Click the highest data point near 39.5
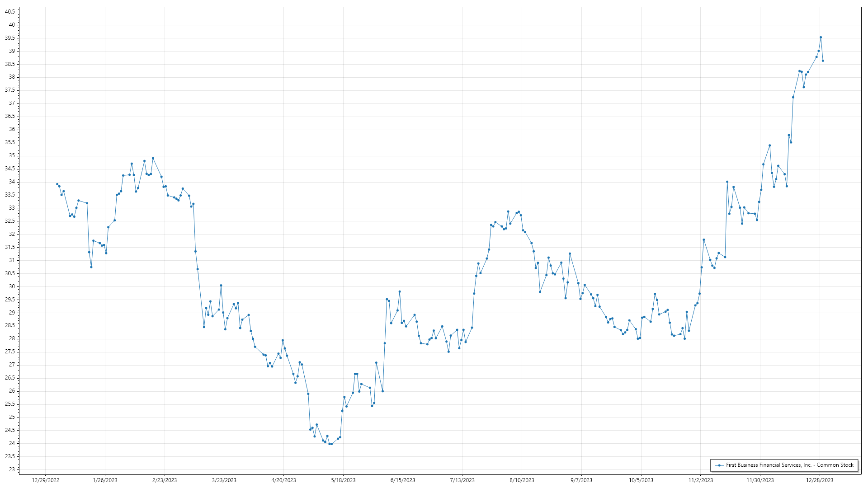 click(821, 38)
